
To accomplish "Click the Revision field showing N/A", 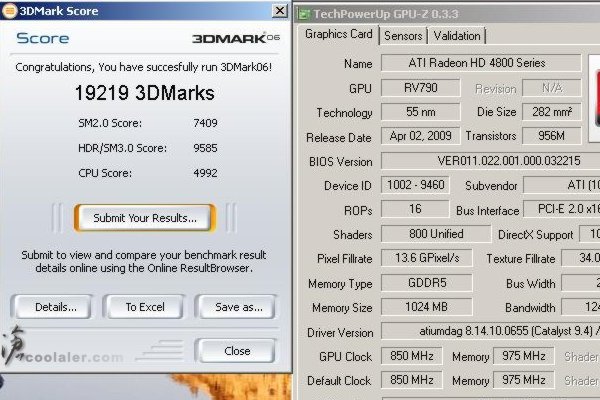I will [552, 88].
